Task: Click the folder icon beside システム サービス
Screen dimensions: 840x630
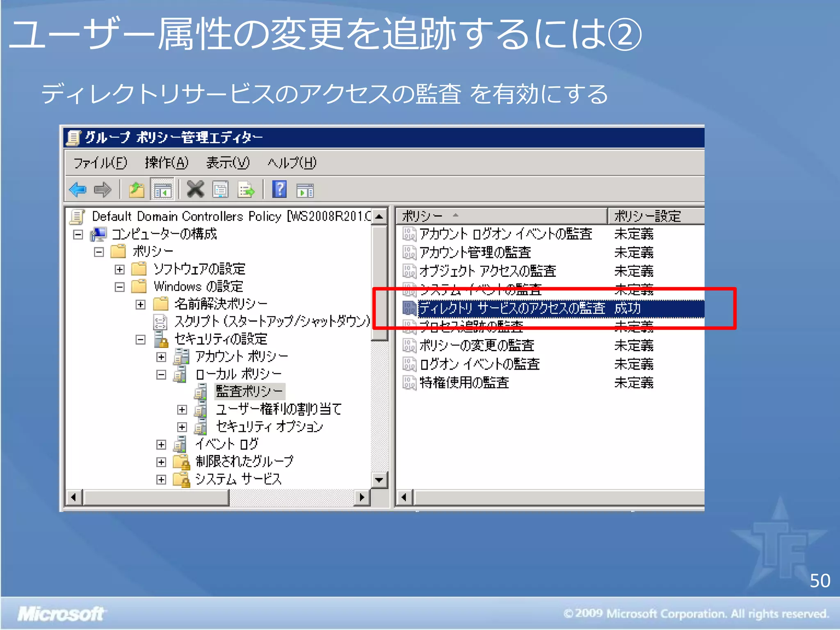Action: [181, 479]
